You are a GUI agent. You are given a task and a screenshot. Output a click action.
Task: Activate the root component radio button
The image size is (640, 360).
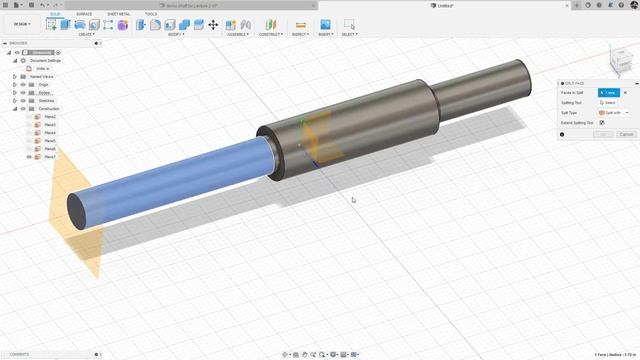(x=58, y=52)
